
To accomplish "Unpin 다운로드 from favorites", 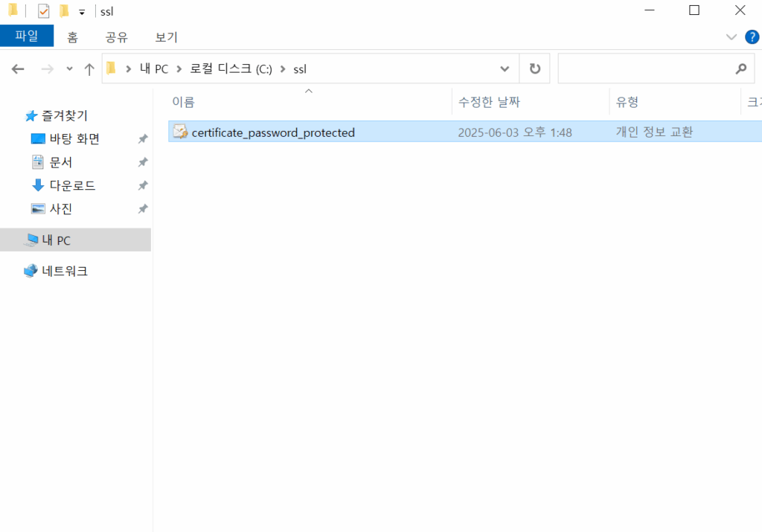I will tap(142, 185).
